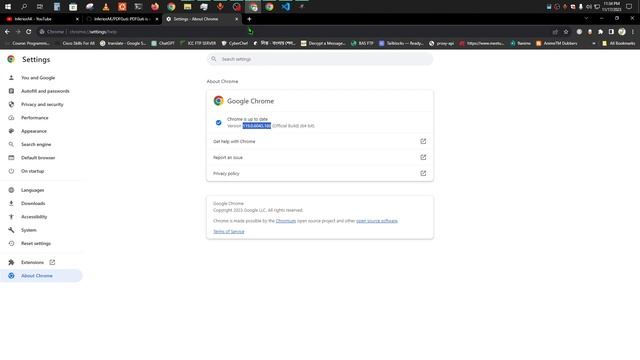This screenshot has width=640, height=360.
Task: Click the Downloads arrow icon
Action: (x=11, y=203)
